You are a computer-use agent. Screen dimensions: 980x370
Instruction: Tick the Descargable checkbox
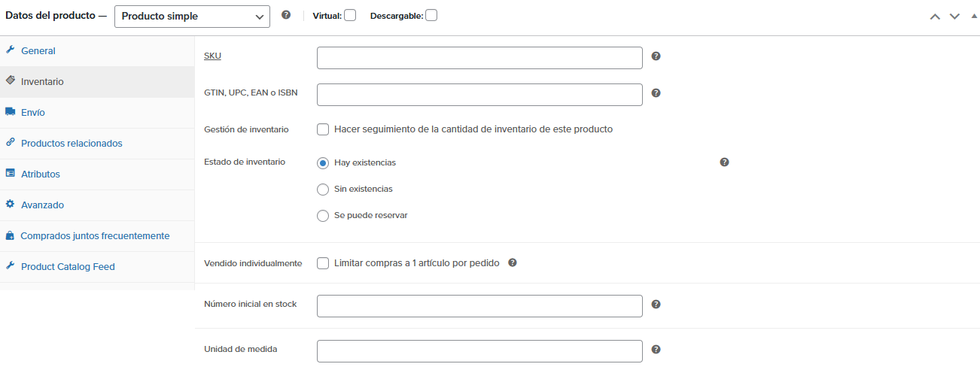[x=431, y=15]
